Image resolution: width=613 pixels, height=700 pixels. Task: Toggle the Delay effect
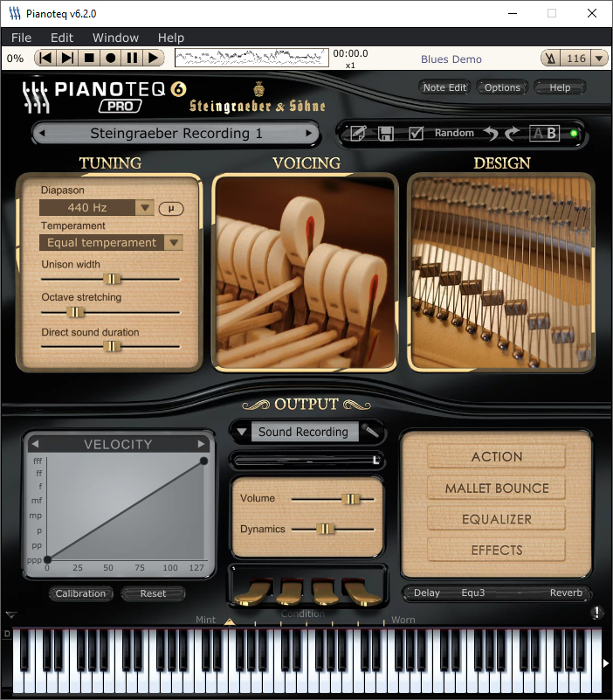427,593
